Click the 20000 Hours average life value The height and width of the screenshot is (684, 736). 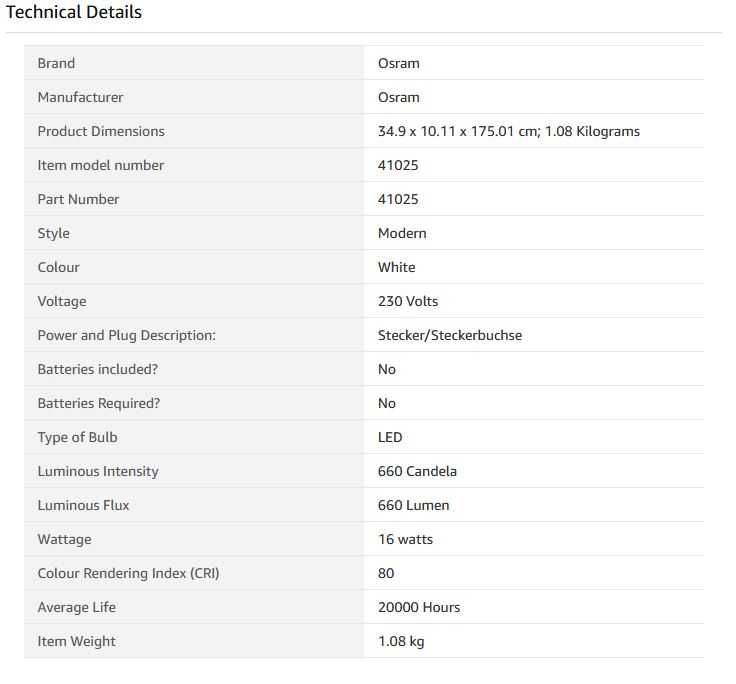(x=419, y=607)
